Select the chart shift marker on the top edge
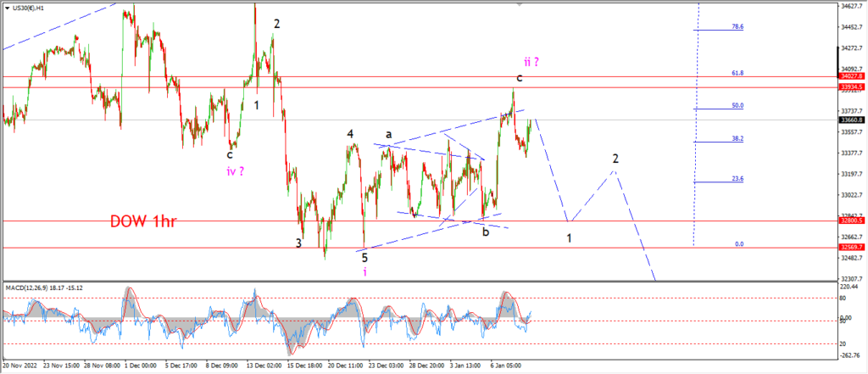868x374 pixels. coord(519,4)
